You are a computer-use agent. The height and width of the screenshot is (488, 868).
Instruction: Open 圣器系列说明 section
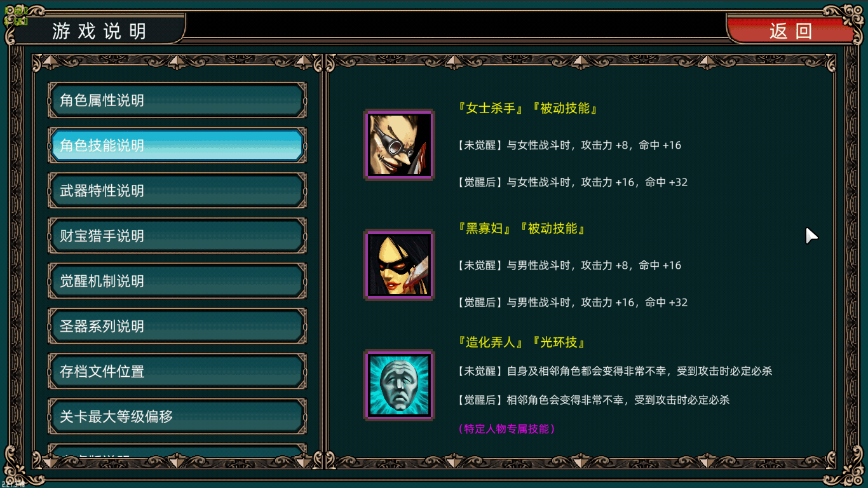177,326
